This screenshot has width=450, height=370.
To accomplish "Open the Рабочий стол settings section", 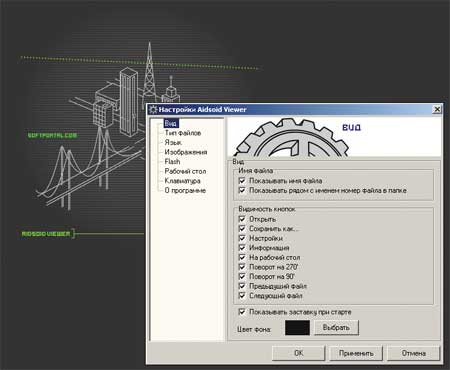I will tap(185, 171).
